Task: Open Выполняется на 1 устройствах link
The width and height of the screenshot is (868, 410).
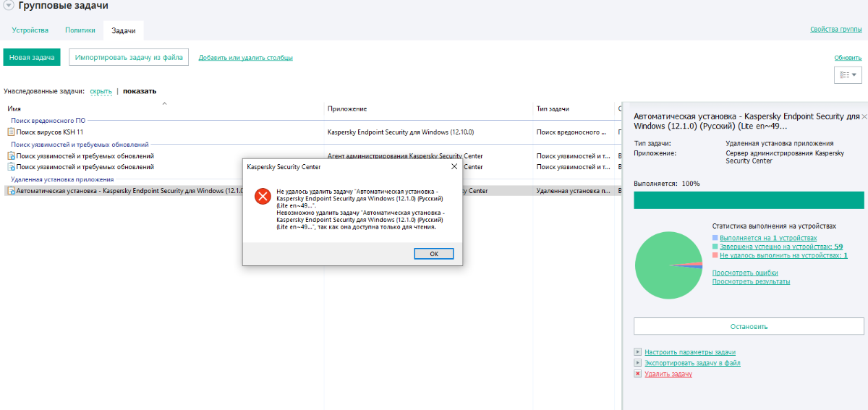Action: (x=768, y=238)
